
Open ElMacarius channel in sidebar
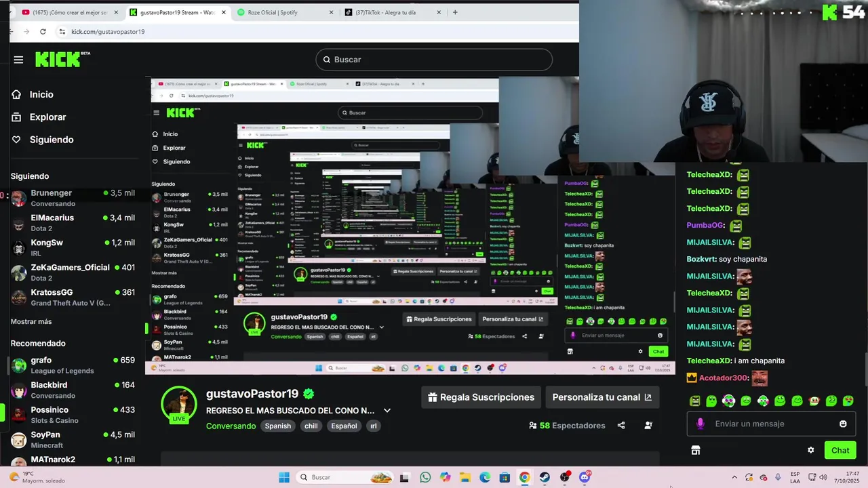pyautogui.click(x=73, y=223)
